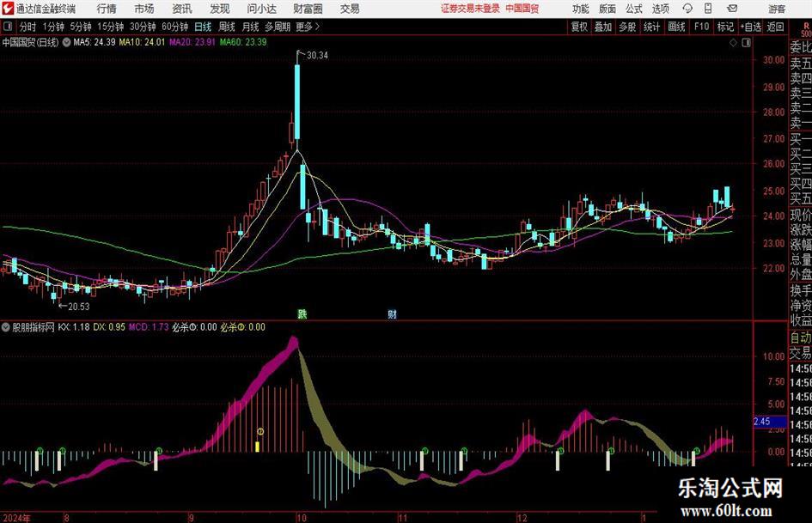Click the MA10: 24.01 label
Screen dimensions: 812x523
[142, 42]
